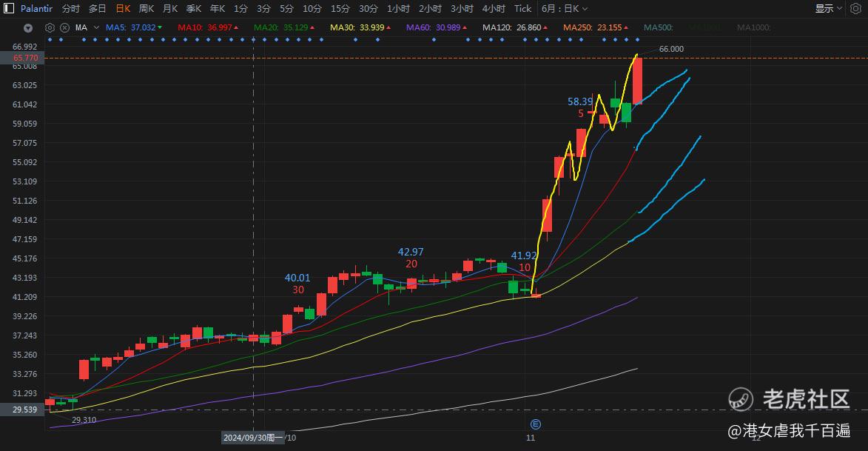Click MA5 value 37.032
The image size is (868, 451).
144,27
